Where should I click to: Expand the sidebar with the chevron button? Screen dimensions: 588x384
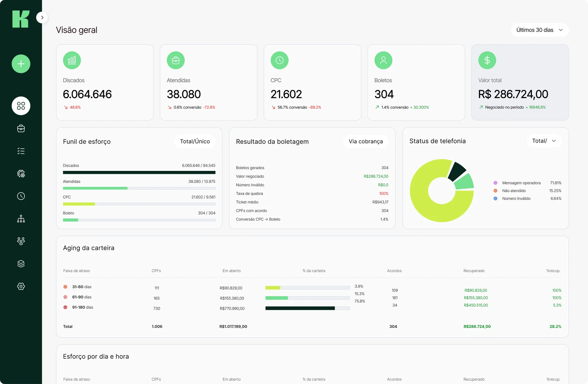click(42, 17)
